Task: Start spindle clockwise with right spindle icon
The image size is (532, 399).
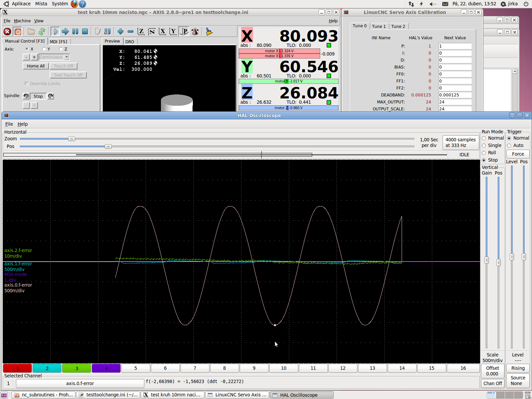Action: [51, 96]
